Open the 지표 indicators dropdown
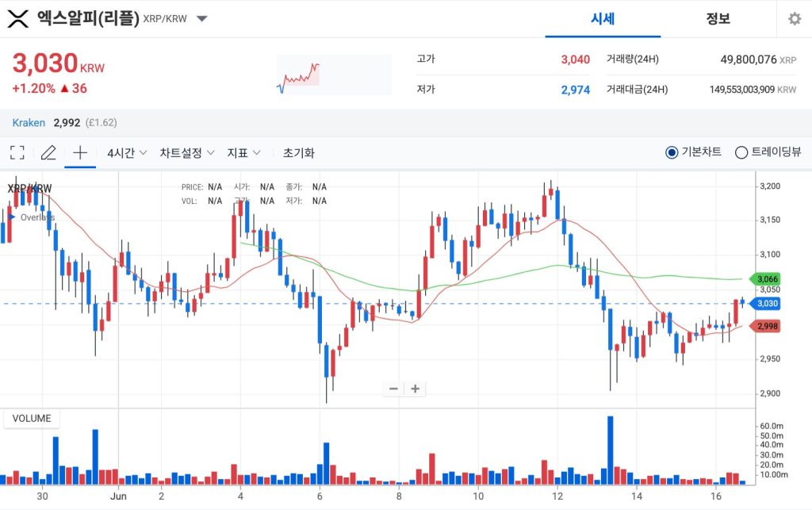Image resolution: width=812 pixels, height=510 pixels. 243,152
